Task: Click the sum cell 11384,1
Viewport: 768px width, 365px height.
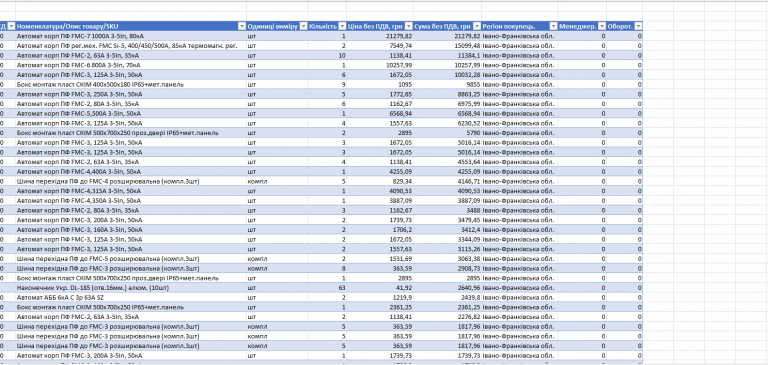Action: point(447,55)
